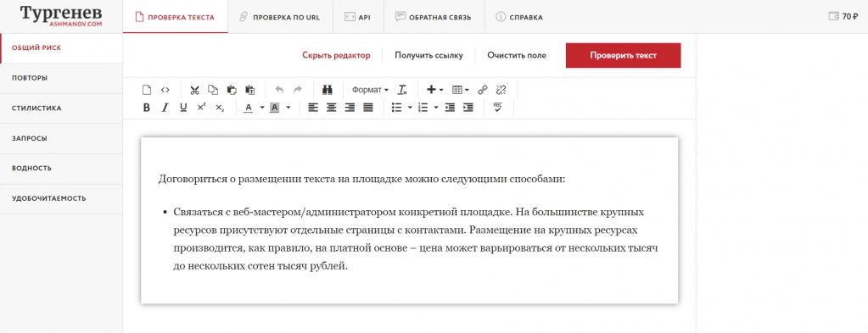Select Запросы in the sidebar

coord(61,138)
